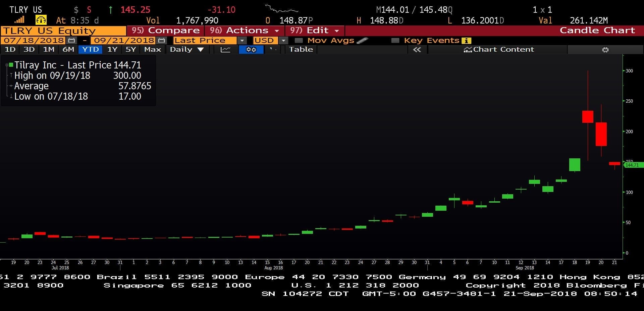Click the signal bars icon under TLRY US
This screenshot has height=311, width=644.
[19, 20]
